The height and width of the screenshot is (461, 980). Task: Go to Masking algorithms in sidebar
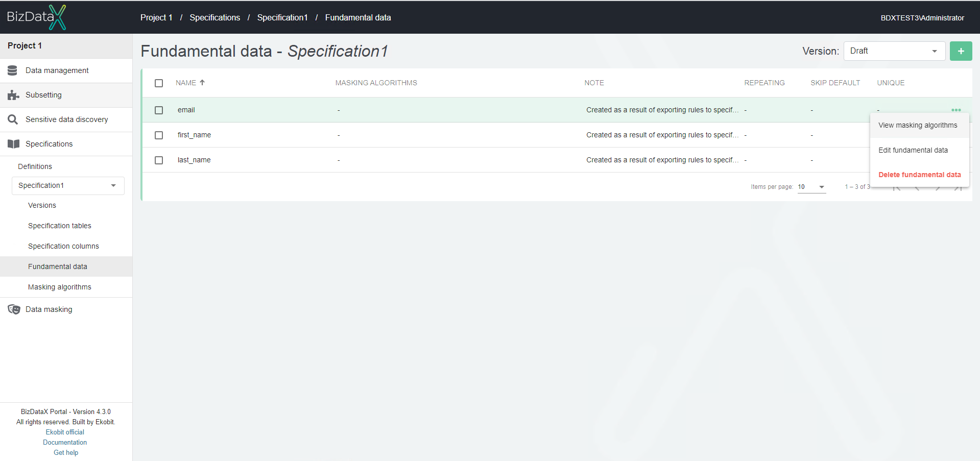point(60,287)
